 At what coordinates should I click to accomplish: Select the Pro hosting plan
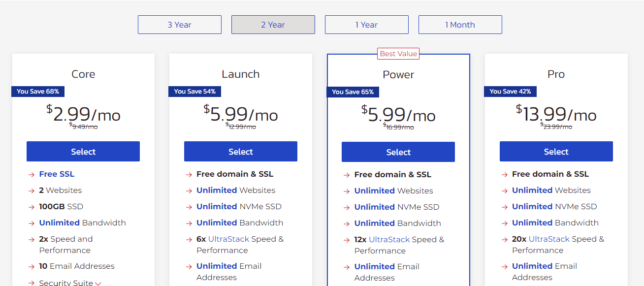coord(556,152)
